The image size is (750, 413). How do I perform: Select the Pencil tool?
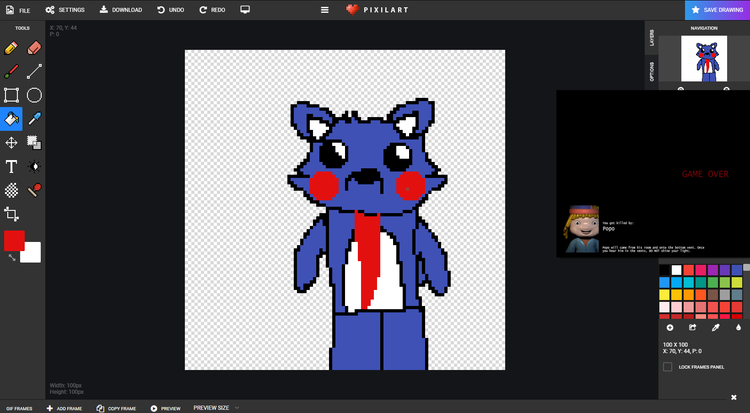click(x=11, y=48)
